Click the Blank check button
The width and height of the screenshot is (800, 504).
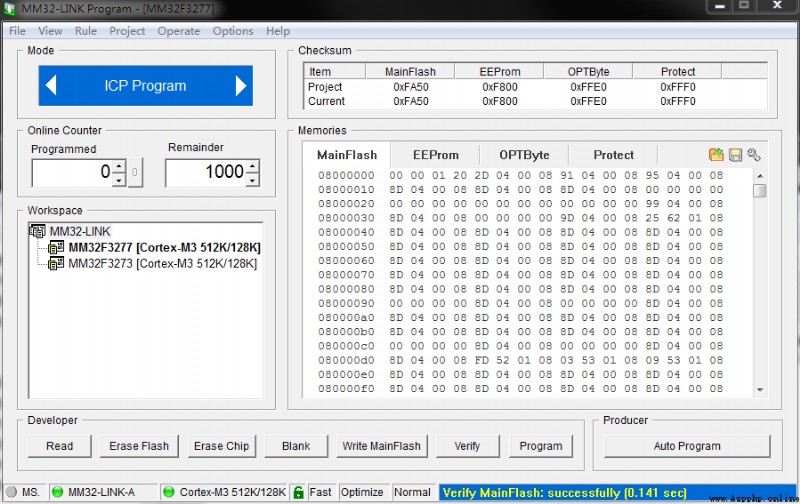coord(296,446)
